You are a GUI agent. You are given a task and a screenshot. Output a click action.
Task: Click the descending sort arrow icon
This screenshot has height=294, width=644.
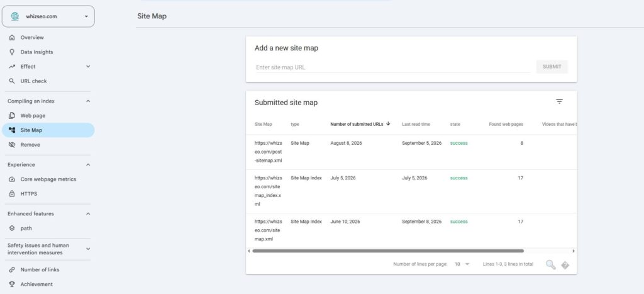click(388, 124)
